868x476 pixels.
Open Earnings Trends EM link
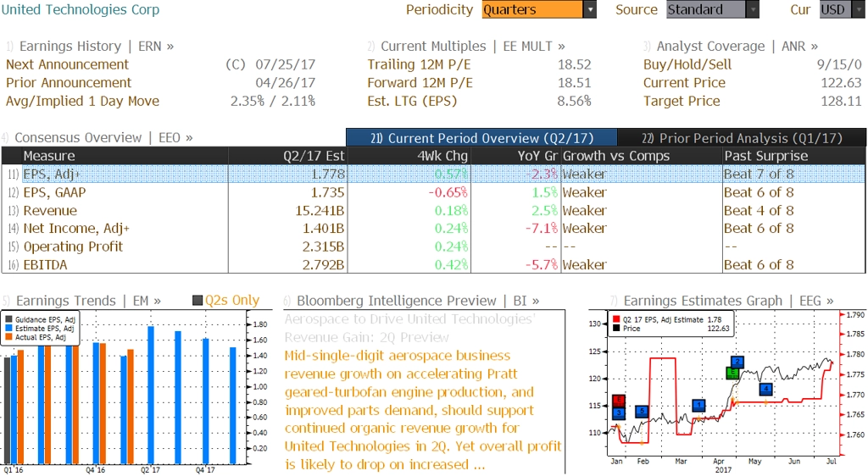click(88, 301)
